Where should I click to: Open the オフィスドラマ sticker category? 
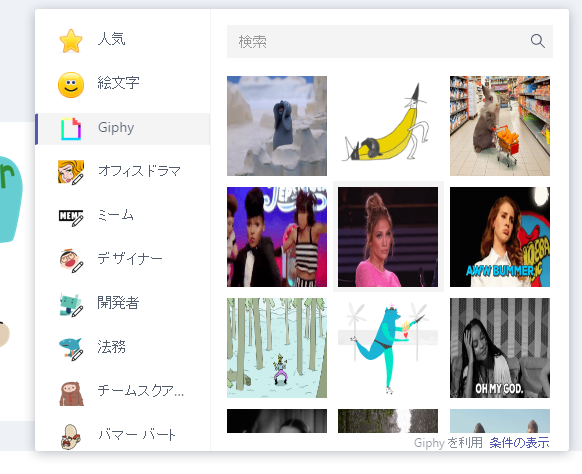tap(139, 171)
